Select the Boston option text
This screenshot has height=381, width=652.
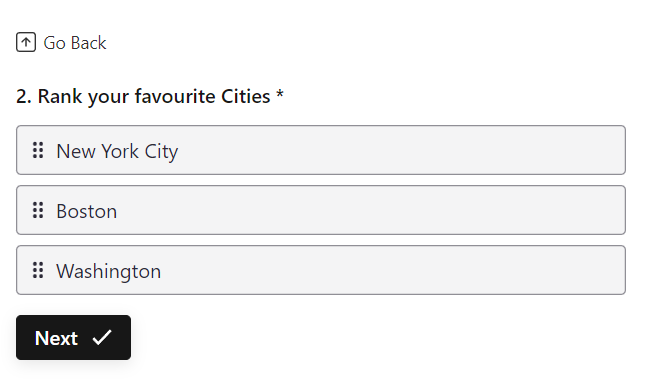[86, 211]
